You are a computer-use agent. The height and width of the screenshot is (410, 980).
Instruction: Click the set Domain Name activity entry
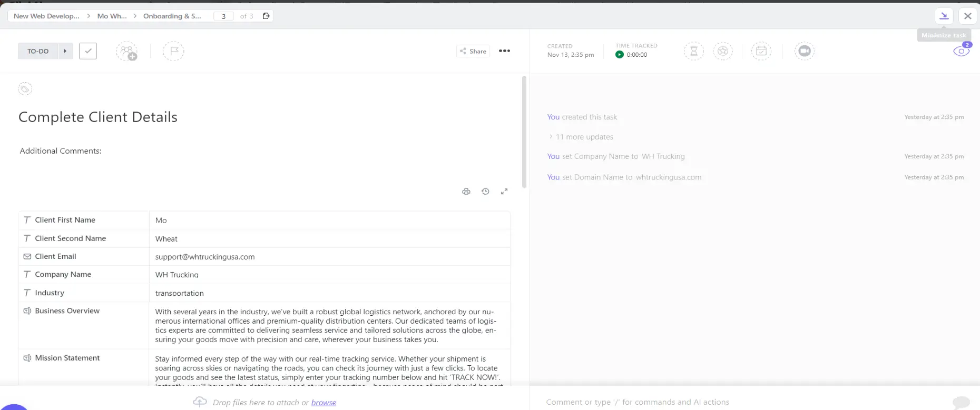click(x=624, y=177)
